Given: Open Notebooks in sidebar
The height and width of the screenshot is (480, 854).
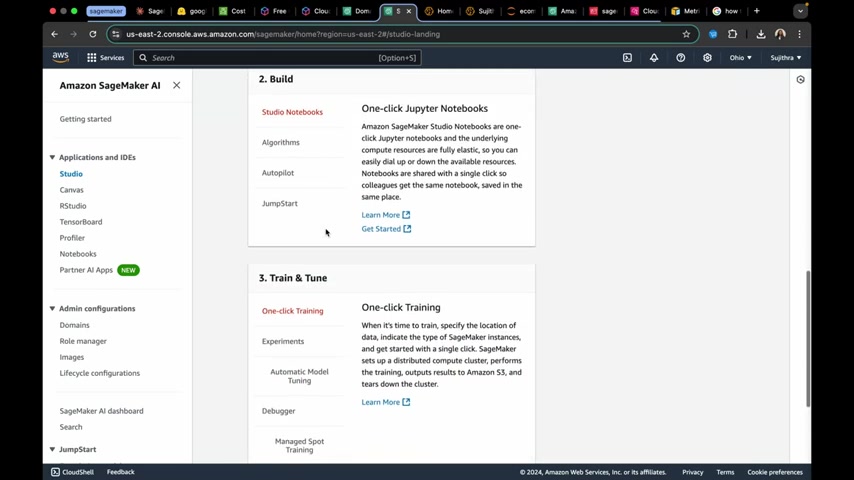Looking at the screenshot, I should 78,254.
